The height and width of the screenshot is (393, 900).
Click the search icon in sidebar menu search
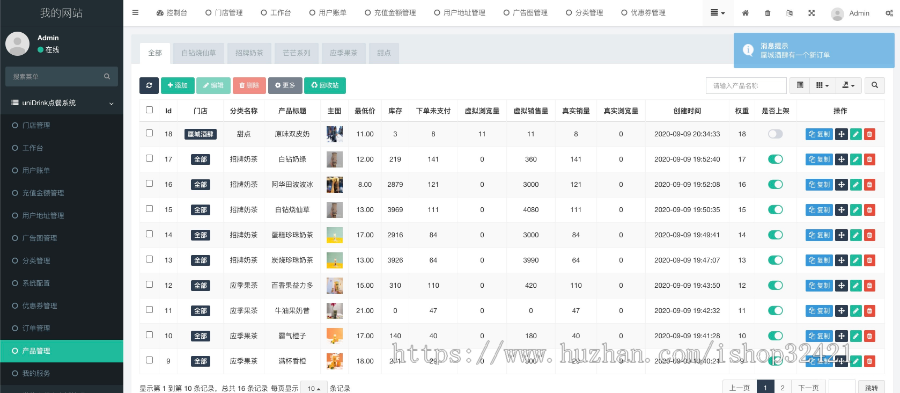(x=107, y=76)
